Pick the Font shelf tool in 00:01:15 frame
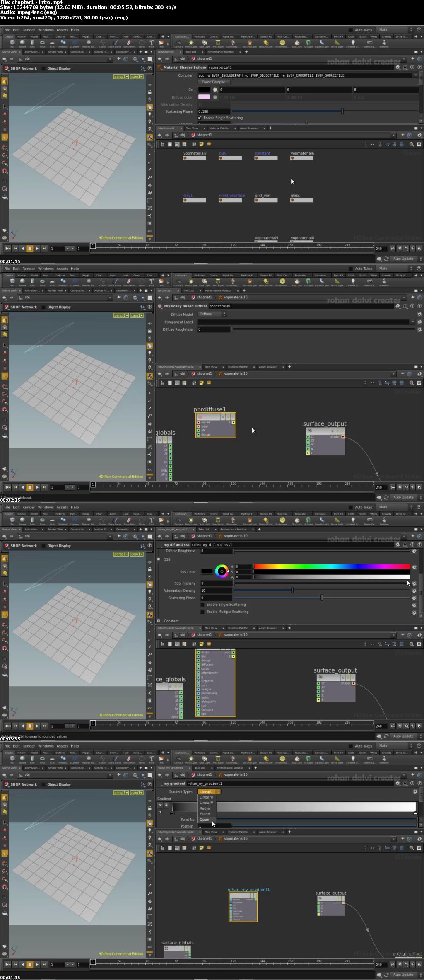Image resolution: width=424 pixels, height=980 pixels. tap(152, 44)
